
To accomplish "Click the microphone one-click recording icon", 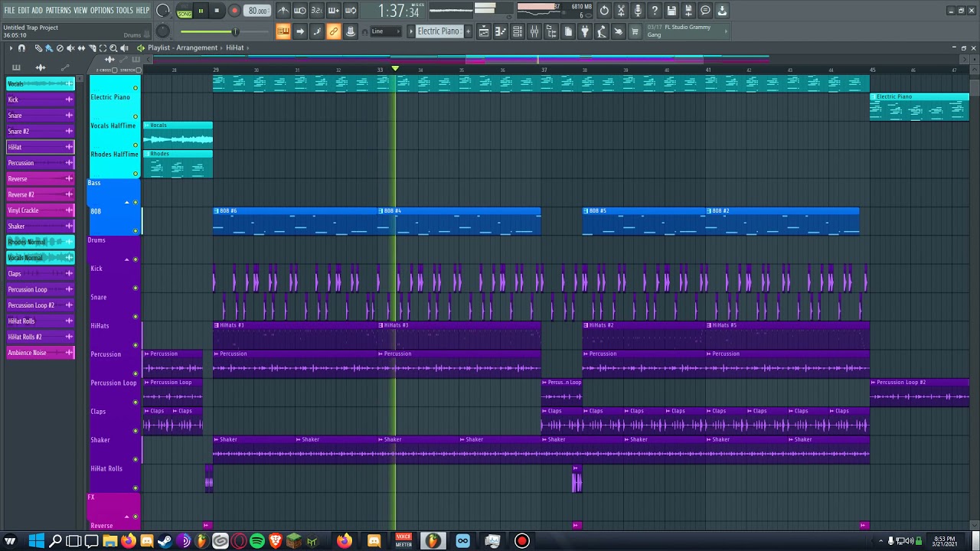I will tap(638, 11).
